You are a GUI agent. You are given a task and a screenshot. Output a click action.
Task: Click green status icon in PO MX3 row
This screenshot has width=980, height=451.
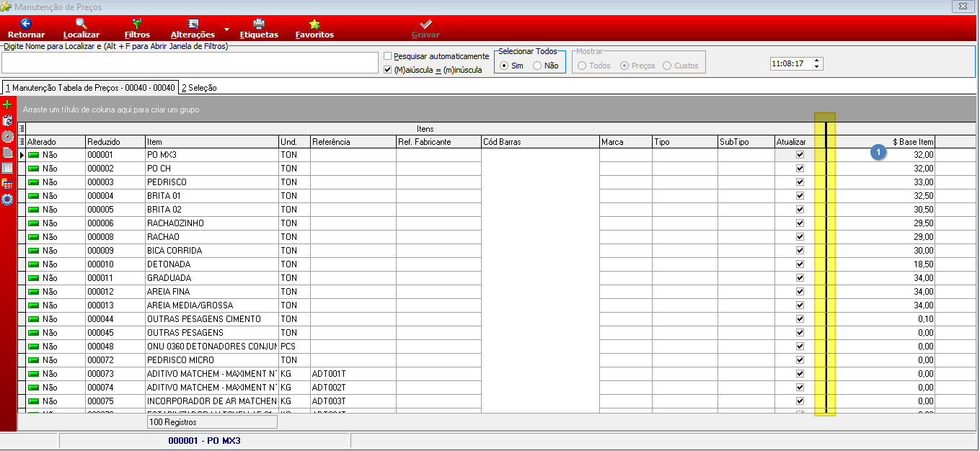pos(34,155)
